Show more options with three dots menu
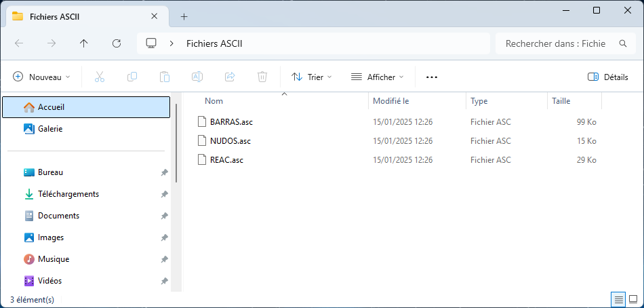Viewport: 644px width, 308px height. (x=432, y=77)
